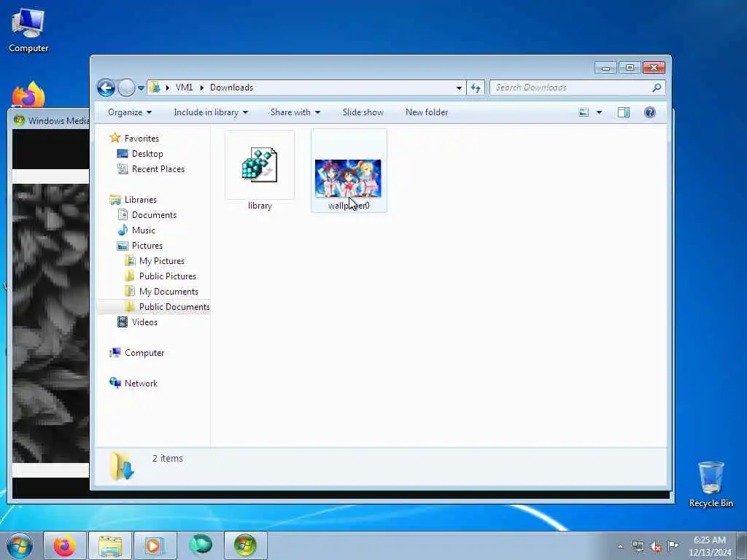The height and width of the screenshot is (560, 747).
Task: Open the view options dropdown arrow
Action: pyautogui.click(x=600, y=112)
